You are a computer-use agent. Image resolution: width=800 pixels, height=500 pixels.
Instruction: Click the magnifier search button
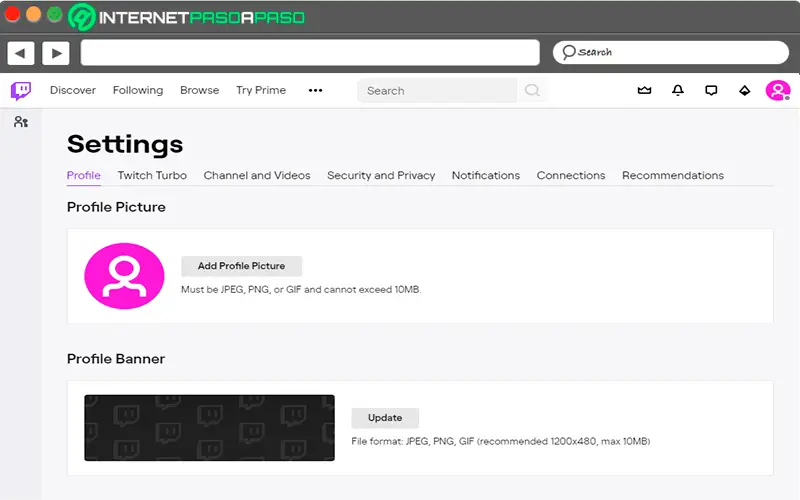coord(532,91)
